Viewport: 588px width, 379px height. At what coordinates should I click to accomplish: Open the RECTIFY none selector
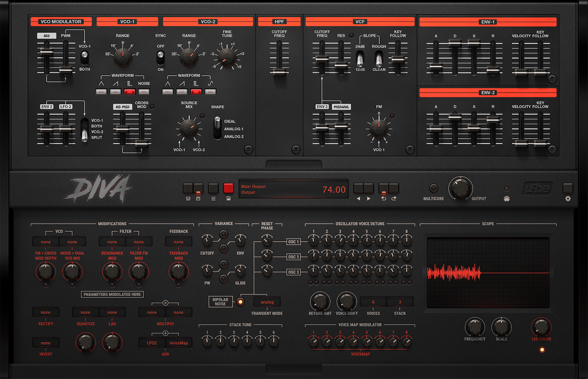[x=46, y=312]
